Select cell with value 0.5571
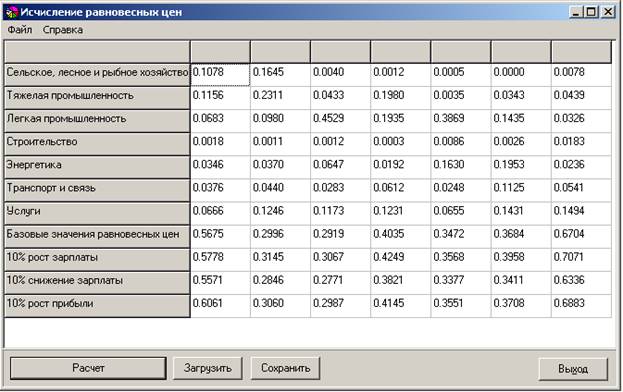 coord(221,282)
